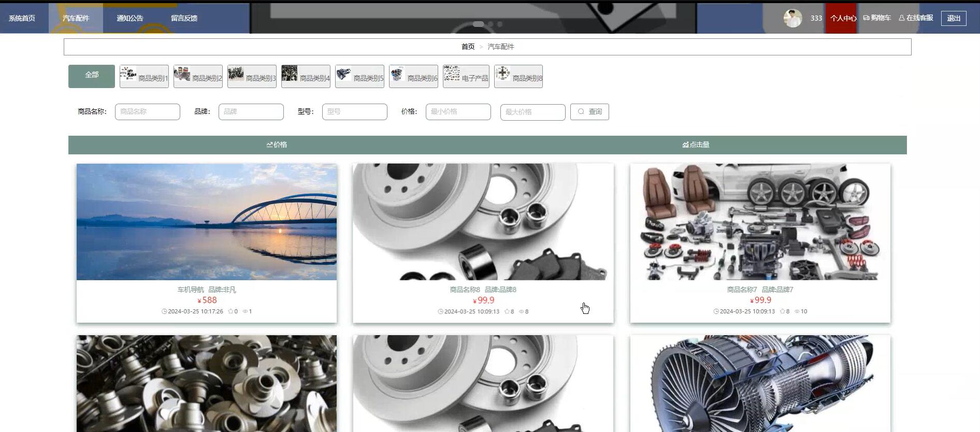Click the 2024-03-25 10:17:26 timestamp
Viewport: 980px width, 432px height.
click(x=195, y=311)
